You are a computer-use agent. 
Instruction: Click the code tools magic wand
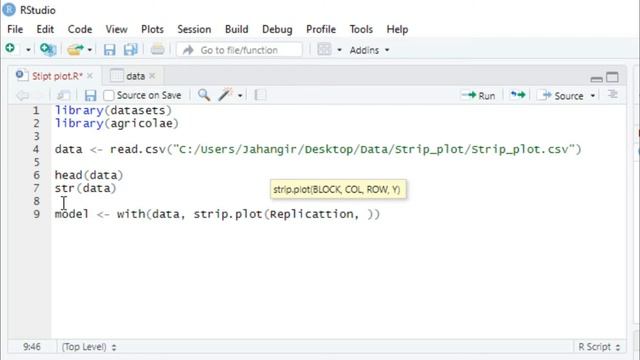(x=225, y=95)
